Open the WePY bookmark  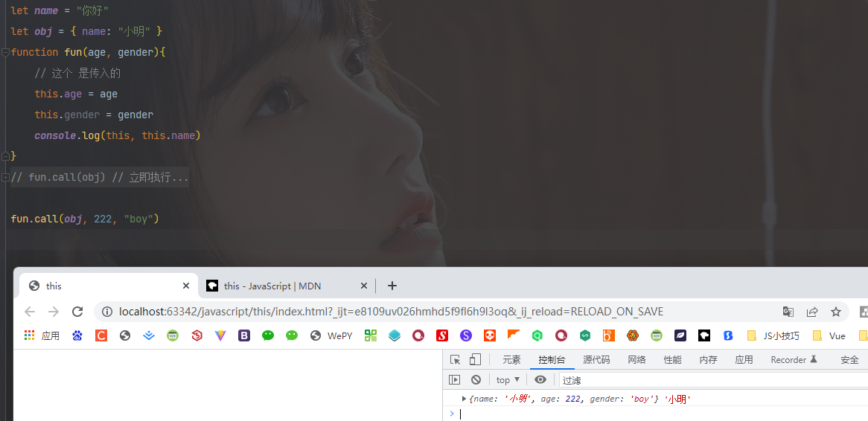pos(331,335)
